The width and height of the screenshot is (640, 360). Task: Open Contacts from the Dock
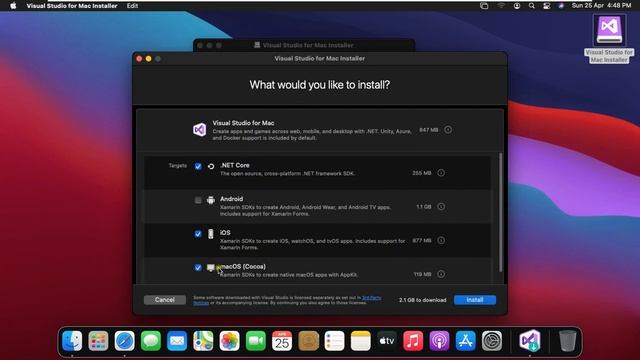point(308,341)
